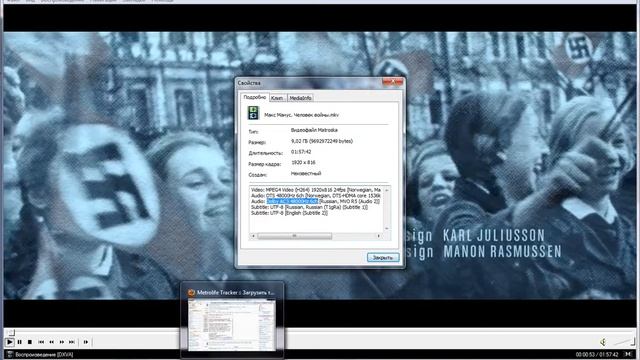This screenshot has width=640, height=360.
Task: Click the Metrolife Tracker taskbar preview thumbnail
Action: 231,325
